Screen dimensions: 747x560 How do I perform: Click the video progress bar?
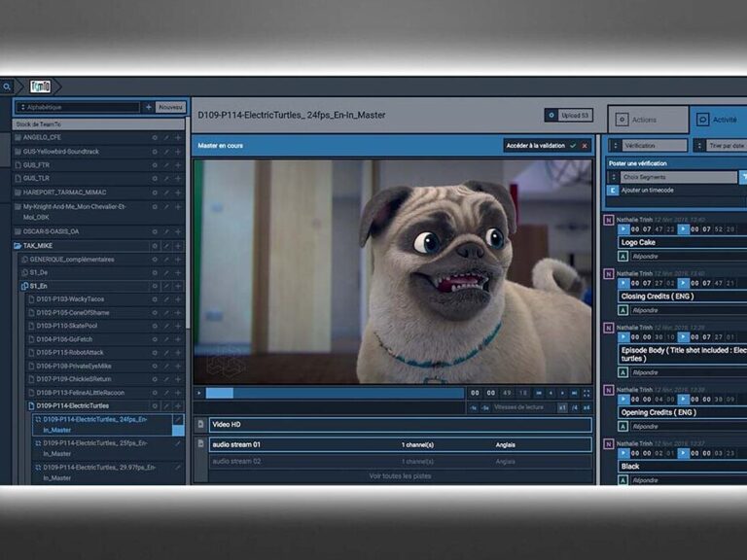[335, 394]
